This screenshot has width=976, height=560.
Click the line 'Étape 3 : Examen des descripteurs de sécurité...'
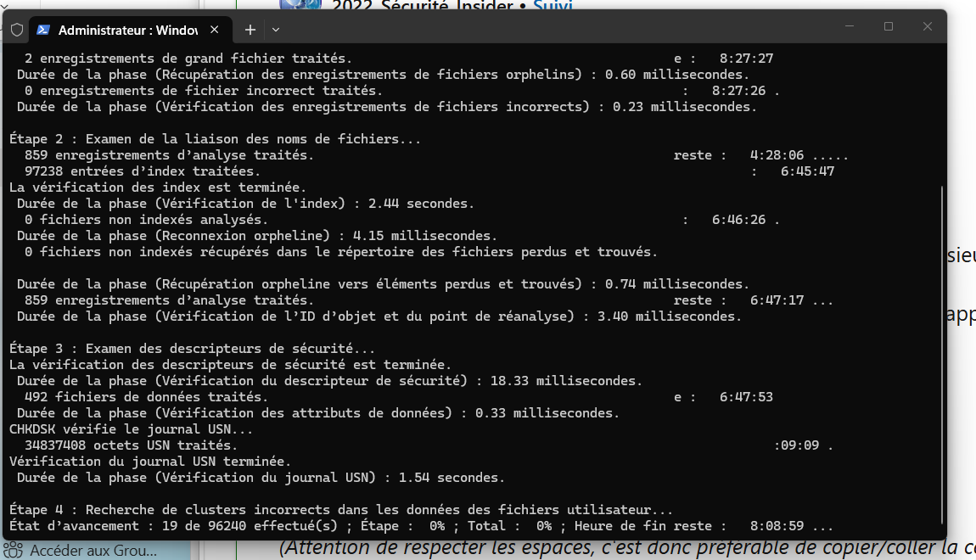coord(192,349)
